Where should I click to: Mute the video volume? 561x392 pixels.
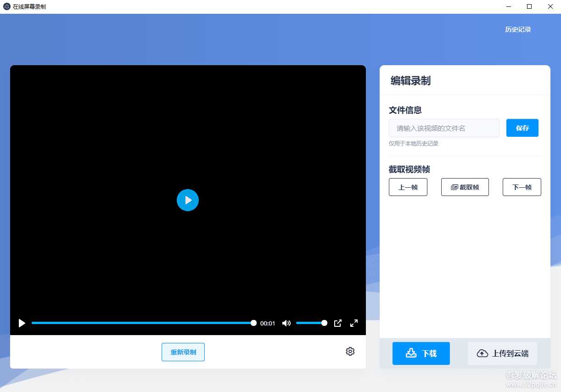pyautogui.click(x=286, y=323)
